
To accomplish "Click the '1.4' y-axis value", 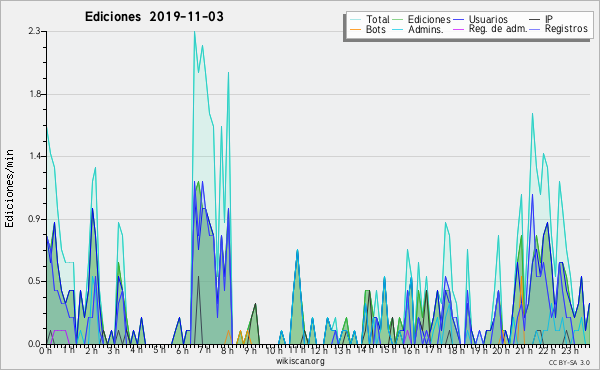I will [x=34, y=156].
